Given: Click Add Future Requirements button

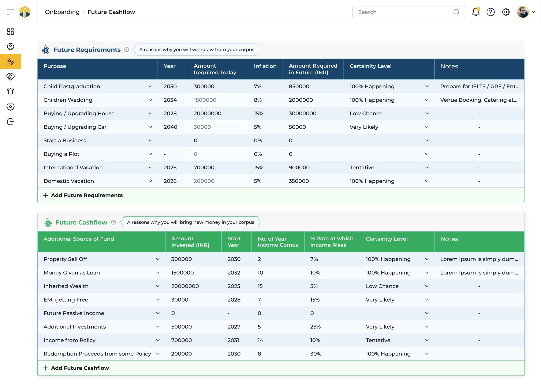Looking at the screenshot, I should pyautogui.click(x=83, y=195).
